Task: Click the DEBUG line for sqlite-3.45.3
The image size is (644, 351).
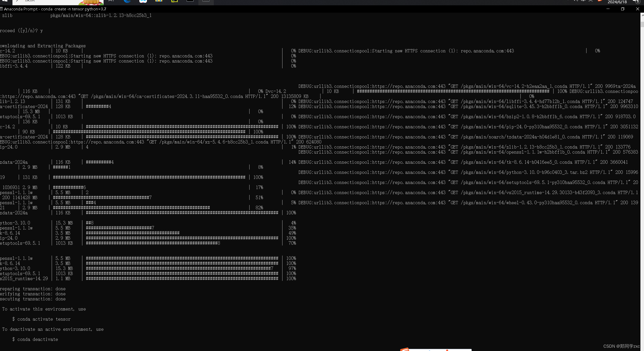Action: coord(468,107)
